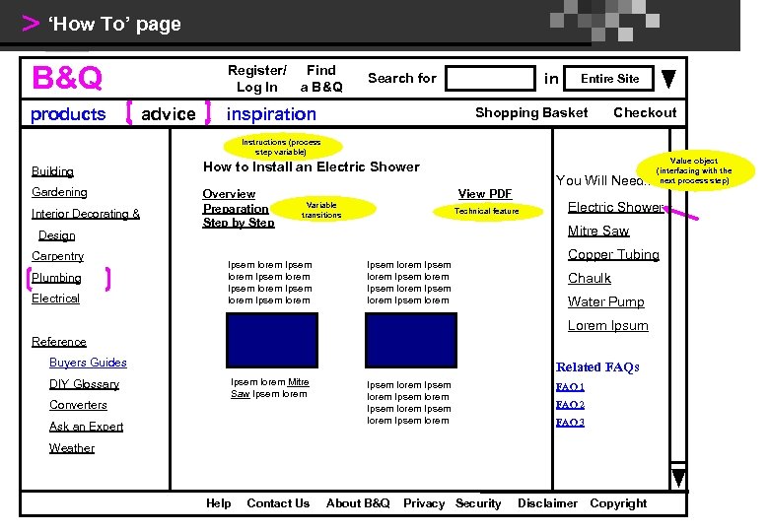
Task: Follow the Mitre Saw link in step text
Action: 270,388
